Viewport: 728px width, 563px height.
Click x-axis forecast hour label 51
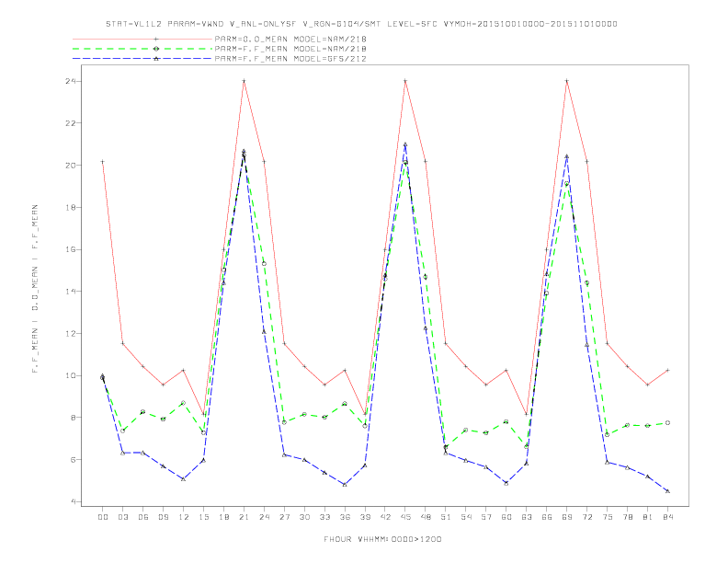pyautogui.click(x=446, y=517)
